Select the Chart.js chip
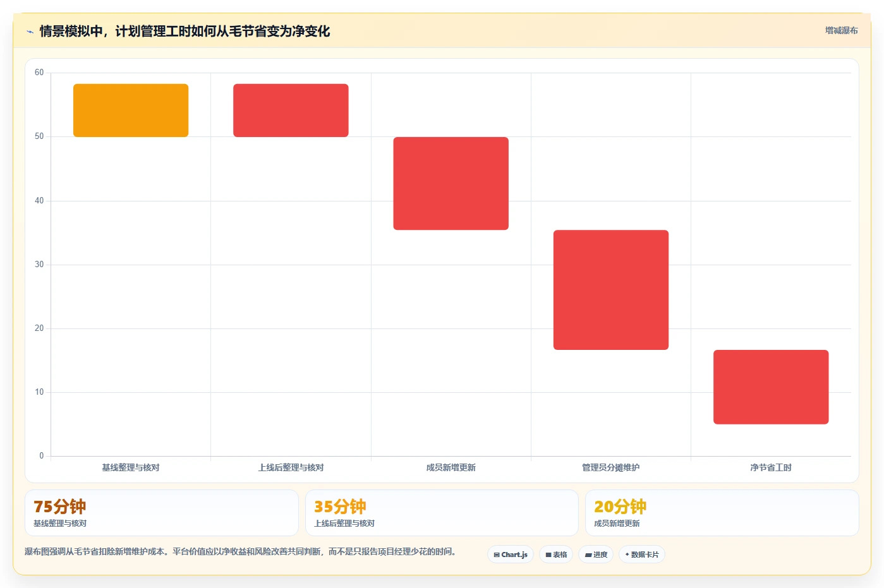 pyautogui.click(x=511, y=555)
